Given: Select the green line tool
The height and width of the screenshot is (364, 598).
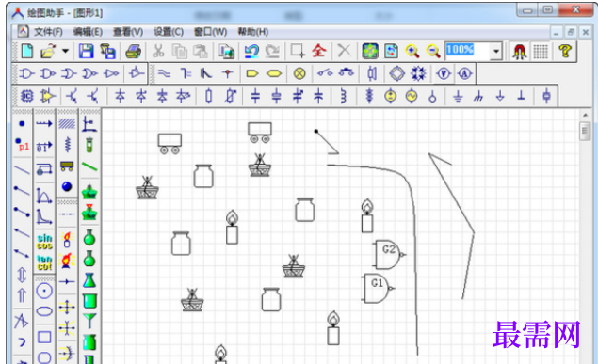Looking at the screenshot, I should [x=89, y=166].
